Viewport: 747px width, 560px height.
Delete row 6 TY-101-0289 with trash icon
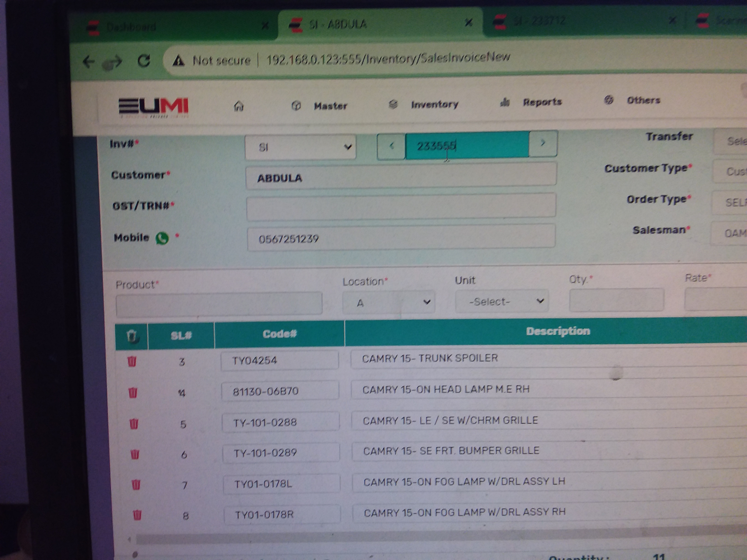click(135, 455)
